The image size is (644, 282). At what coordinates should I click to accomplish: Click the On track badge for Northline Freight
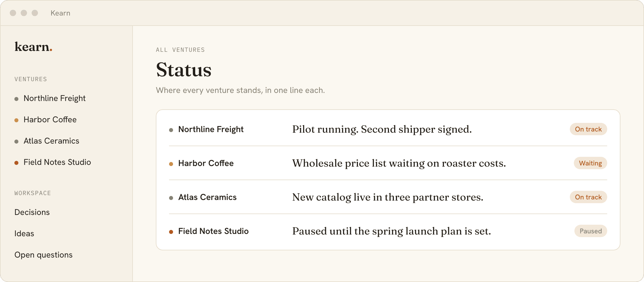click(x=588, y=129)
